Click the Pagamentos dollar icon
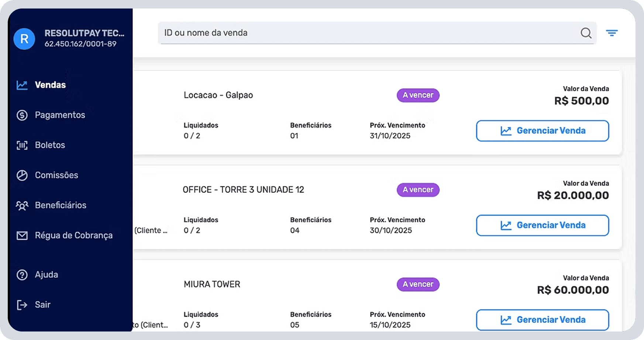 pyautogui.click(x=22, y=115)
